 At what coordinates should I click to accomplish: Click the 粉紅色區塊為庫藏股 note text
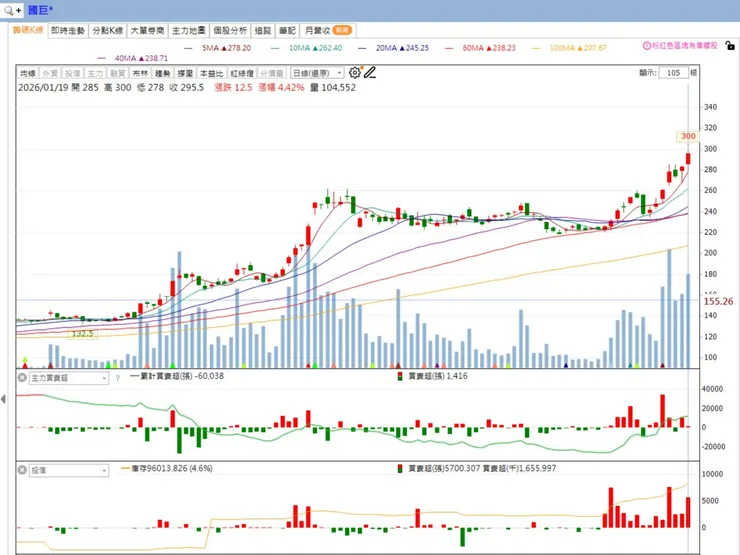685,46
